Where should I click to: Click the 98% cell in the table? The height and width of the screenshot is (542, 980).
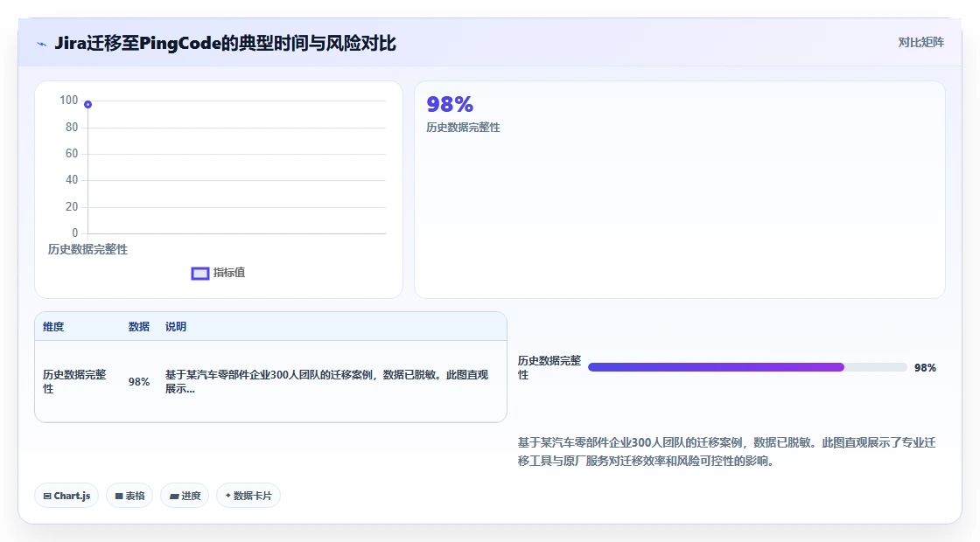pos(139,381)
